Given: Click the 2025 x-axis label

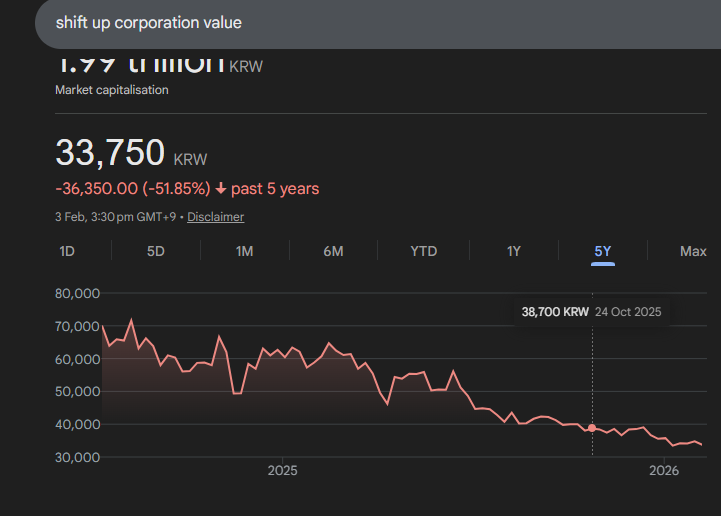Looking at the screenshot, I should pos(282,470).
